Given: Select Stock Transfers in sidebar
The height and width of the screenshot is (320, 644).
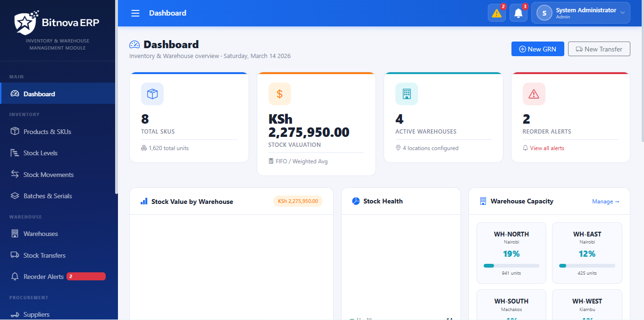Looking at the screenshot, I should tap(58, 255).
